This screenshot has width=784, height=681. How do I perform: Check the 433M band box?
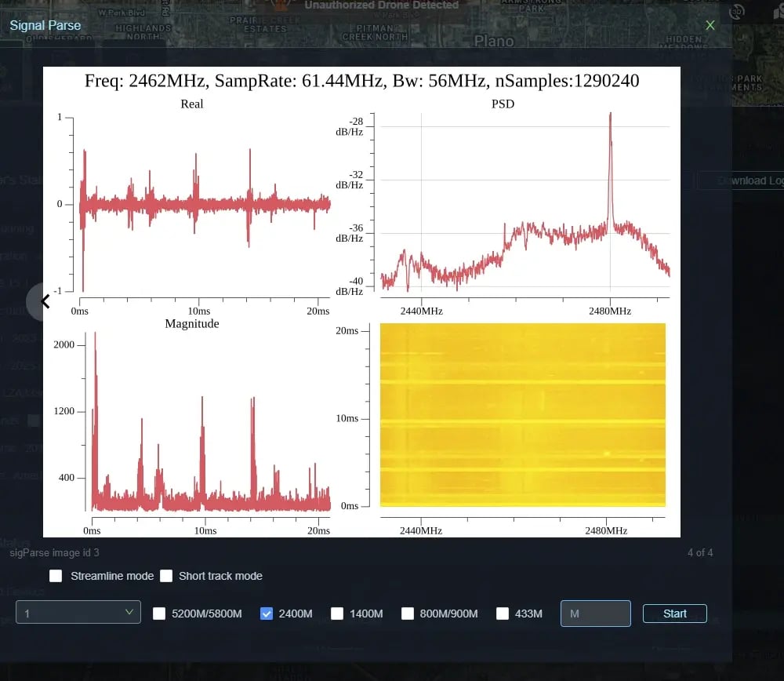point(503,614)
